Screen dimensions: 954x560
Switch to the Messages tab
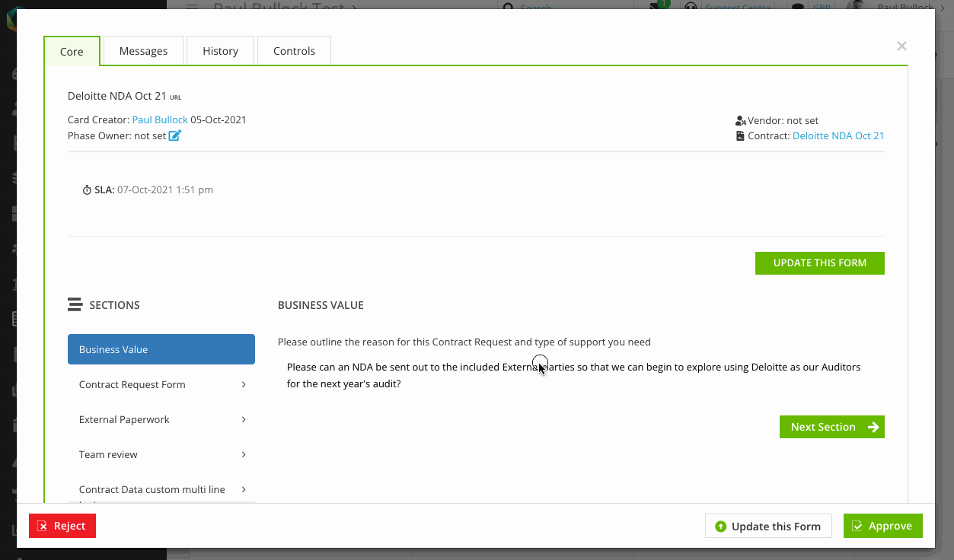pos(143,51)
